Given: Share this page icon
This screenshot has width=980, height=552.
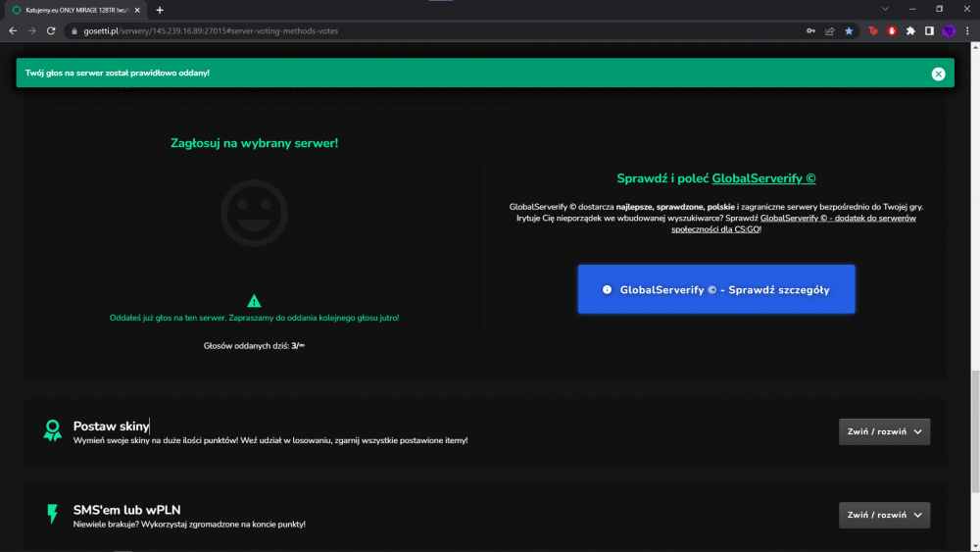Looking at the screenshot, I should 829,30.
